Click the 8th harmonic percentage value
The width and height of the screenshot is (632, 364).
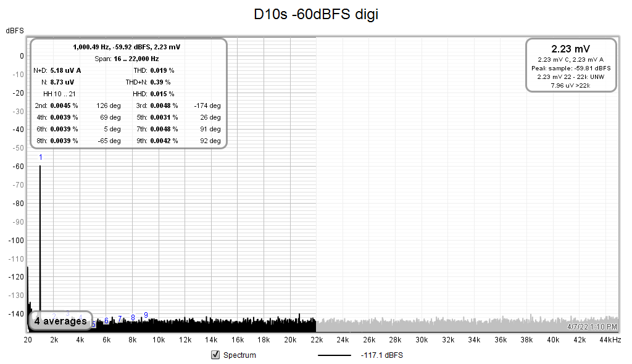click(x=64, y=141)
